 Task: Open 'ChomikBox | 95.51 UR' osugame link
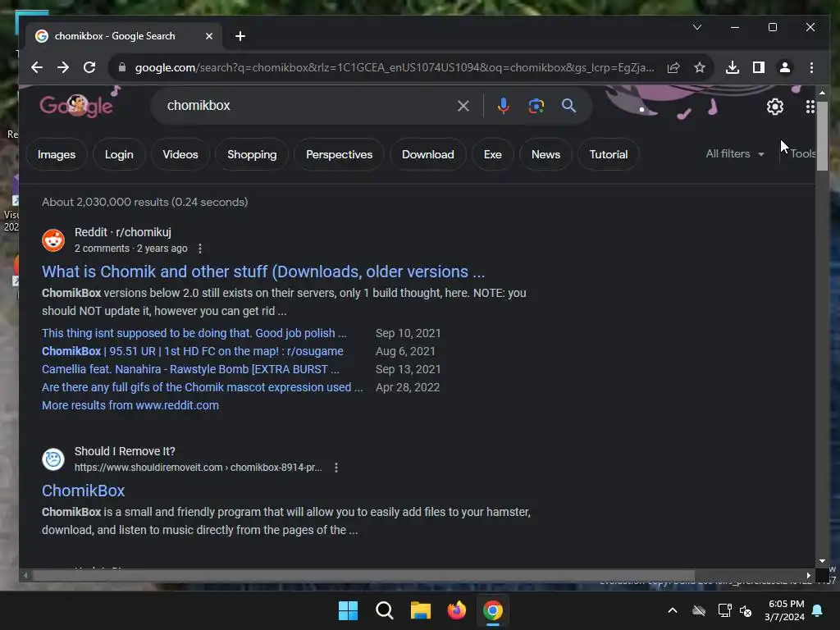pyautogui.click(x=192, y=351)
